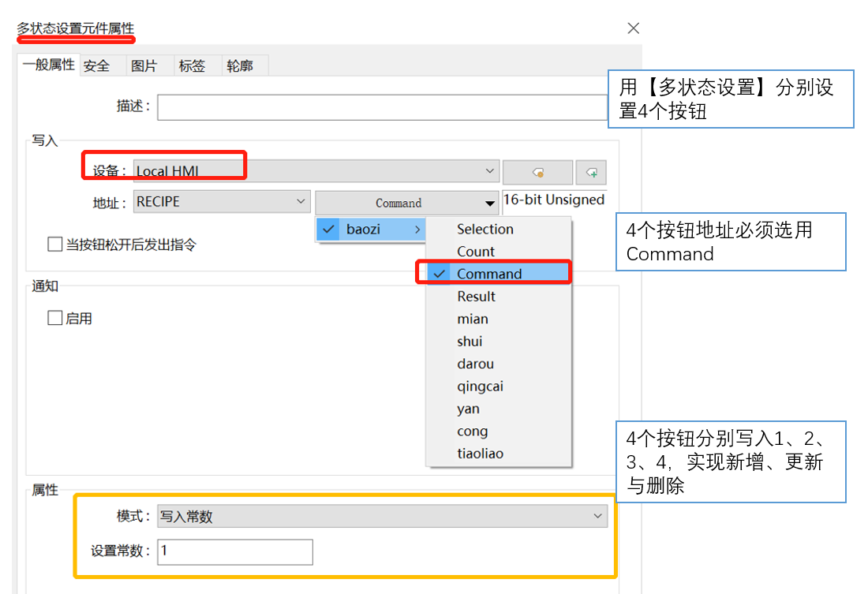Close the multi-state properties dialog

pyautogui.click(x=633, y=28)
